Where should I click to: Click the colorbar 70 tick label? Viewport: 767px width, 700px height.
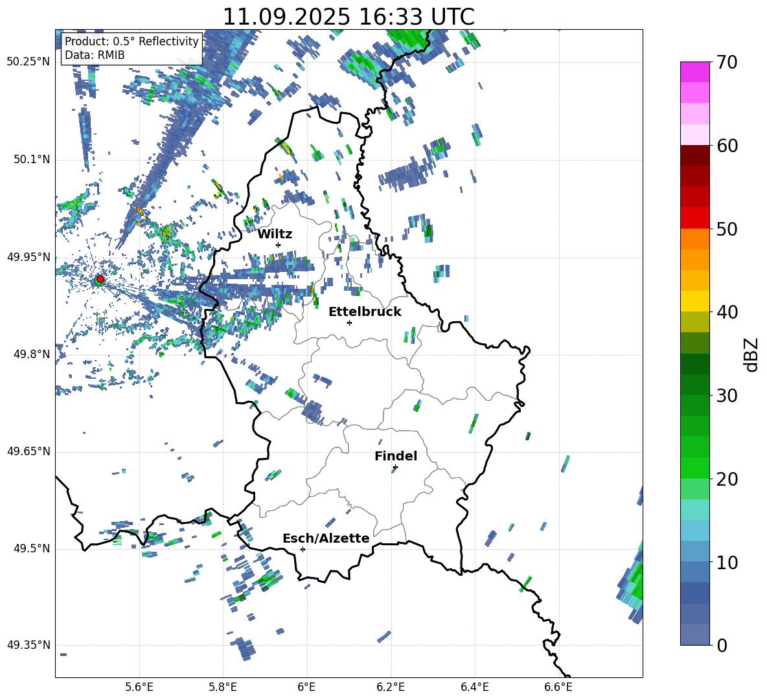click(x=727, y=63)
